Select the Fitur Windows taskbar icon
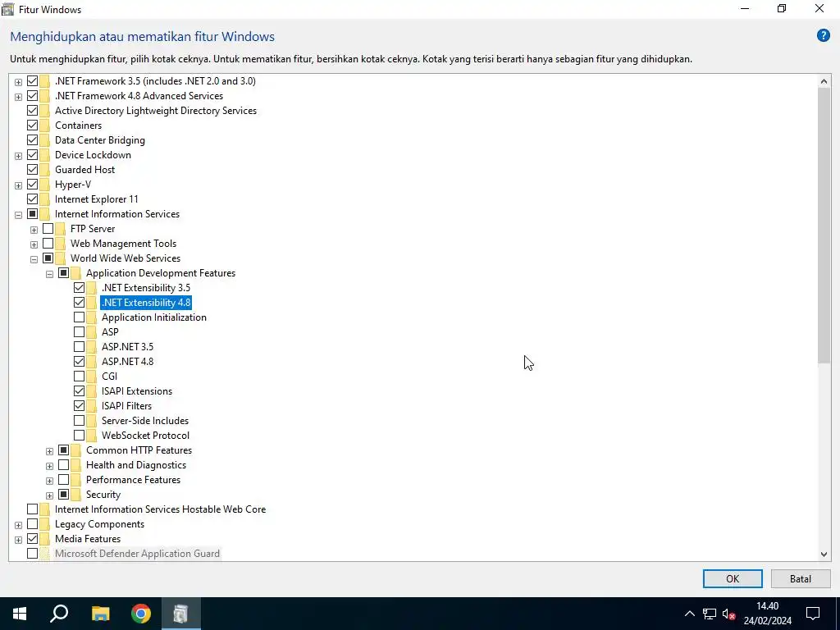The height and width of the screenshot is (630, 840). click(x=181, y=614)
